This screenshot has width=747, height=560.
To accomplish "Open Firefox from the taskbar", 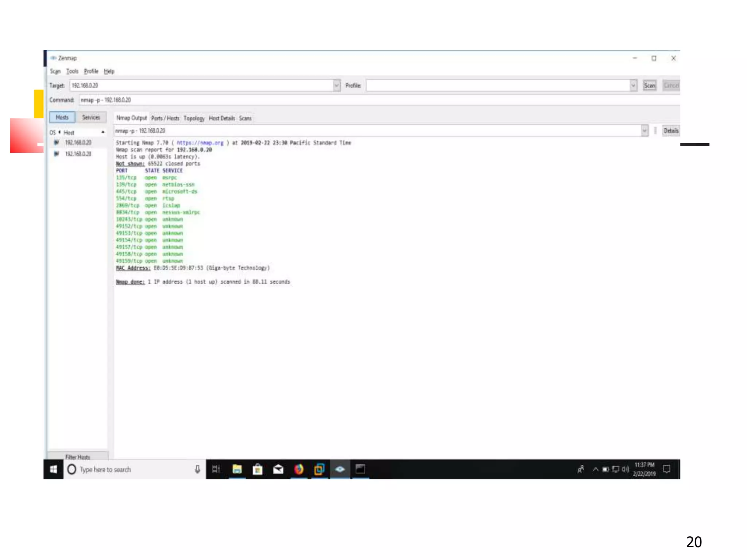I will tap(299, 469).
